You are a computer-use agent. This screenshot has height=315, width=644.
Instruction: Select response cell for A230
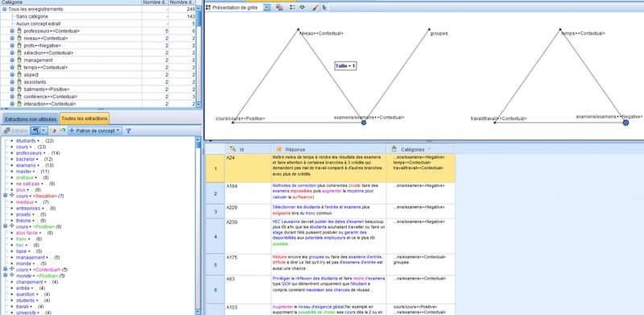(x=328, y=236)
